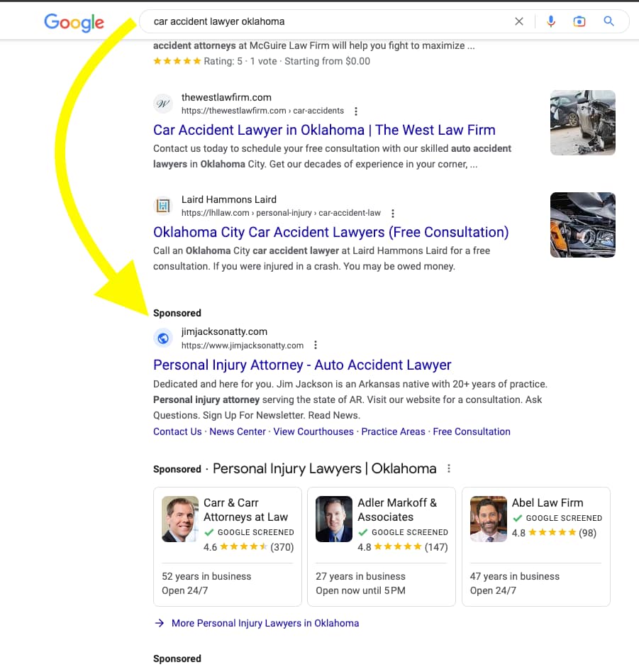
Task: Open options for Personal Injury Lawyers Oklahoma block
Action: [x=449, y=468]
